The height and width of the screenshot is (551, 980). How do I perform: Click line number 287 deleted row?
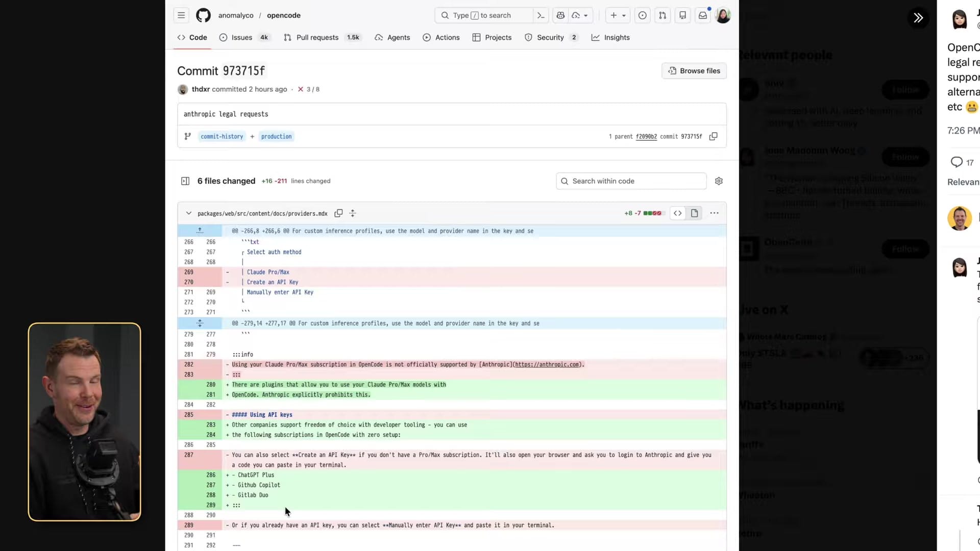point(189,455)
